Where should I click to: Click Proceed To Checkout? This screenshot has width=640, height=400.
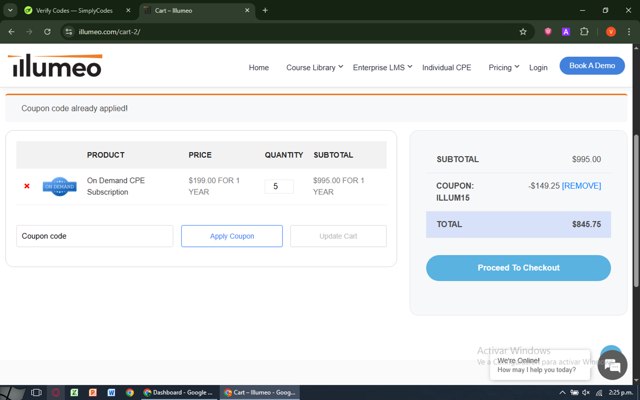coord(518,268)
